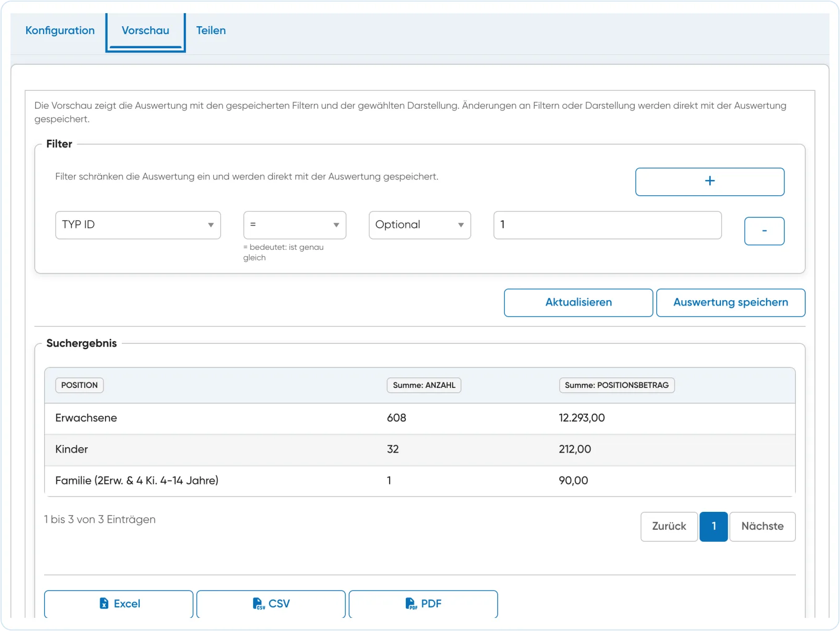The height and width of the screenshot is (631, 840).
Task: Switch to the Konfiguration tab
Action: pyautogui.click(x=60, y=30)
